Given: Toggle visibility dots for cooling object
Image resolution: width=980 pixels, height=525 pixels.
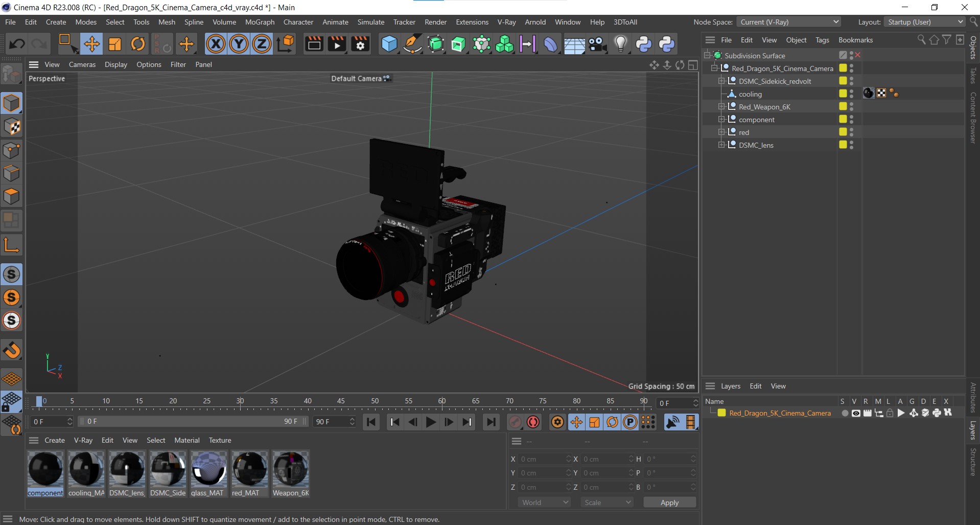Looking at the screenshot, I should click(x=851, y=94).
